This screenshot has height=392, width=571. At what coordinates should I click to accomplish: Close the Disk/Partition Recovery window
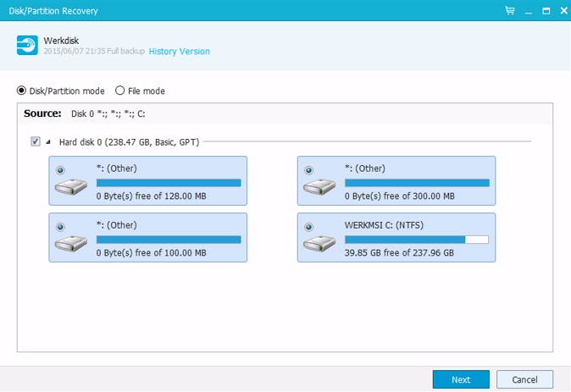pyautogui.click(x=563, y=10)
